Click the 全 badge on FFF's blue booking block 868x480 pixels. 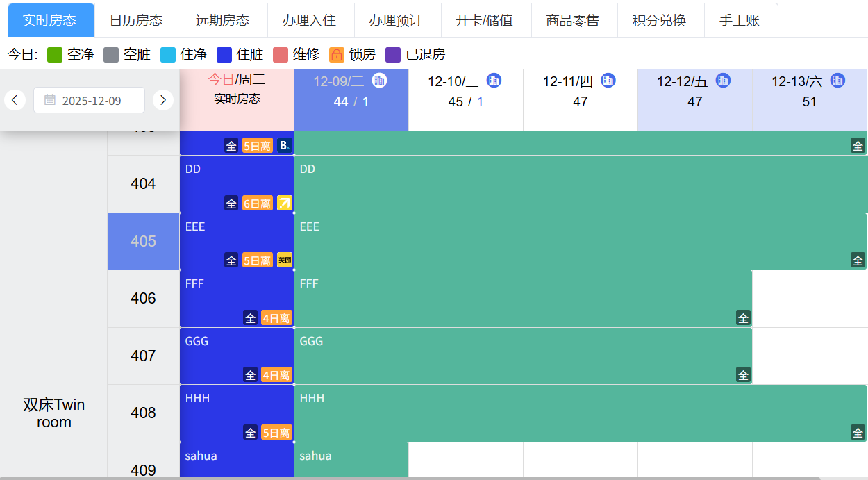click(x=250, y=317)
